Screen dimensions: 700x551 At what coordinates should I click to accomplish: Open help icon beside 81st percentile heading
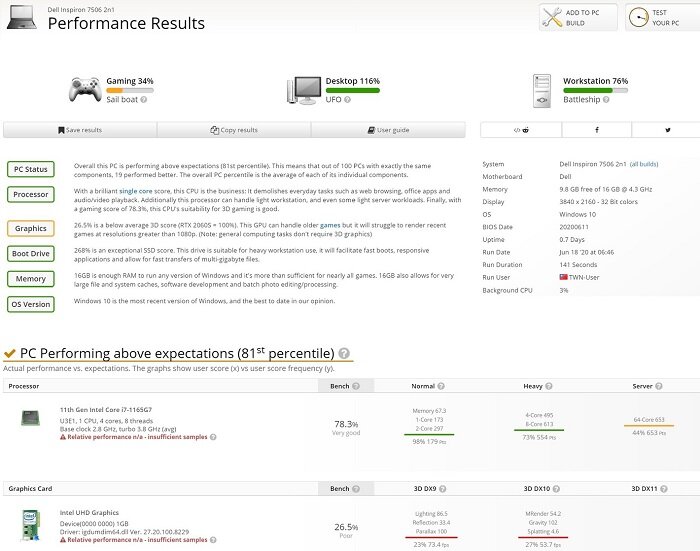(344, 353)
